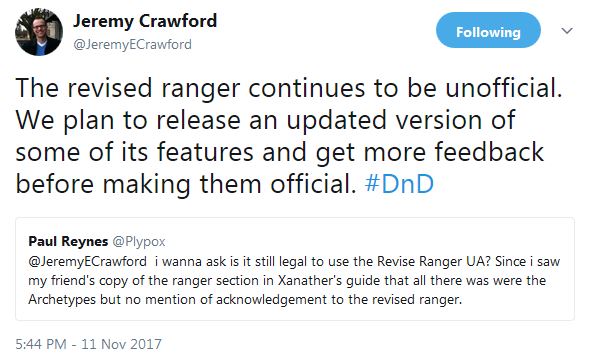Follow the #DnD hashtag link
This screenshot has width=592, height=364.
pyautogui.click(x=399, y=184)
